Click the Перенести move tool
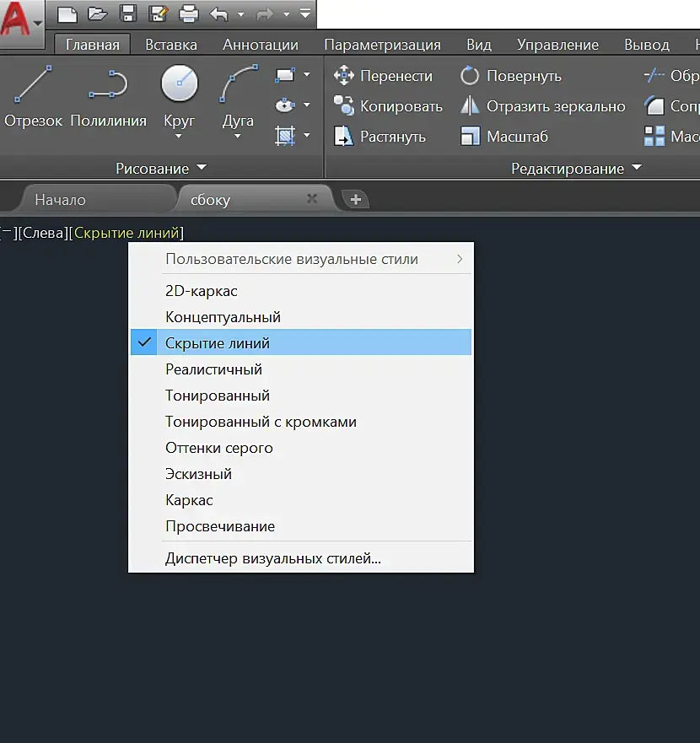This screenshot has height=743, width=700. click(x=383, y=76)
